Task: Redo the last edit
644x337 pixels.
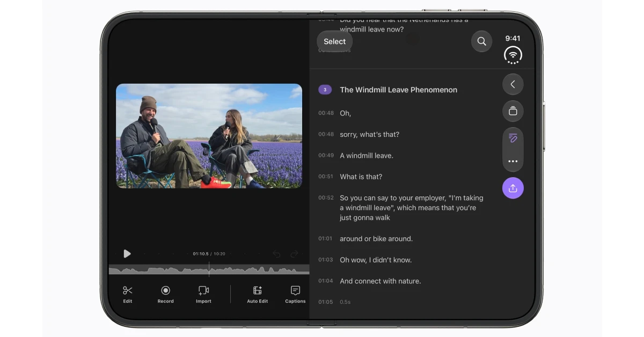Action: [294, 254]
